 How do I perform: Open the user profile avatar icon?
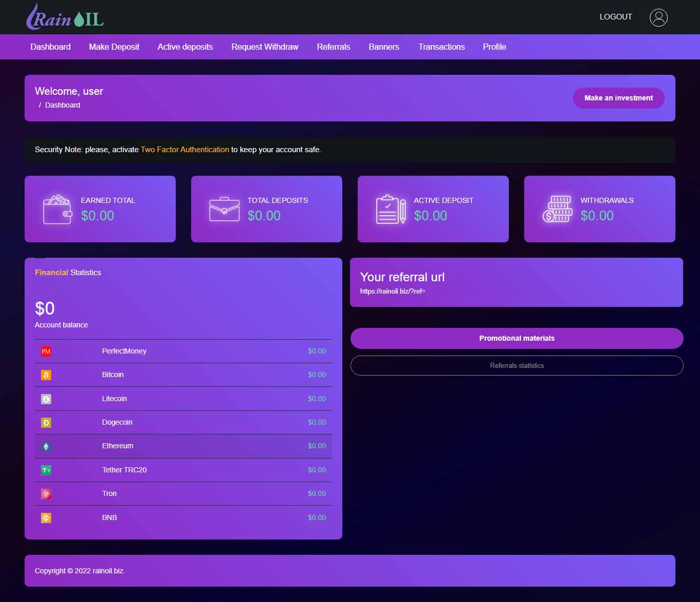(x=658, y=17)
